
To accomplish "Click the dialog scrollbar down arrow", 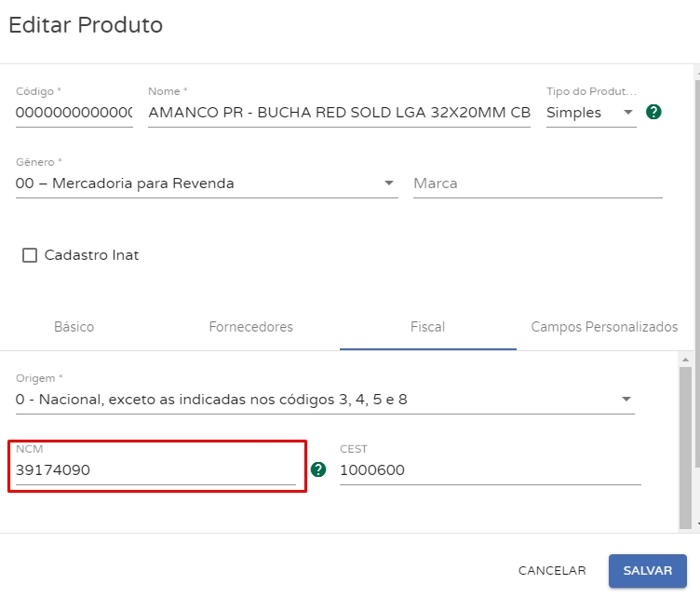I will (696, 525).
